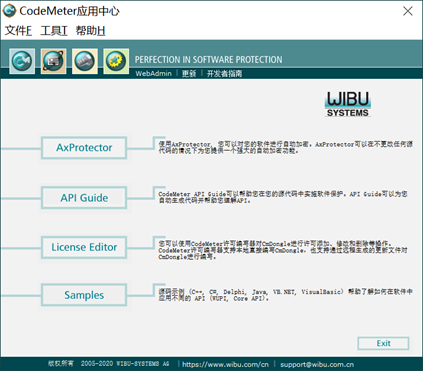Click the CodeMeter logo in title bar
Image resolution: width=423 pixels, height=371 pixels.
[9, 11]
